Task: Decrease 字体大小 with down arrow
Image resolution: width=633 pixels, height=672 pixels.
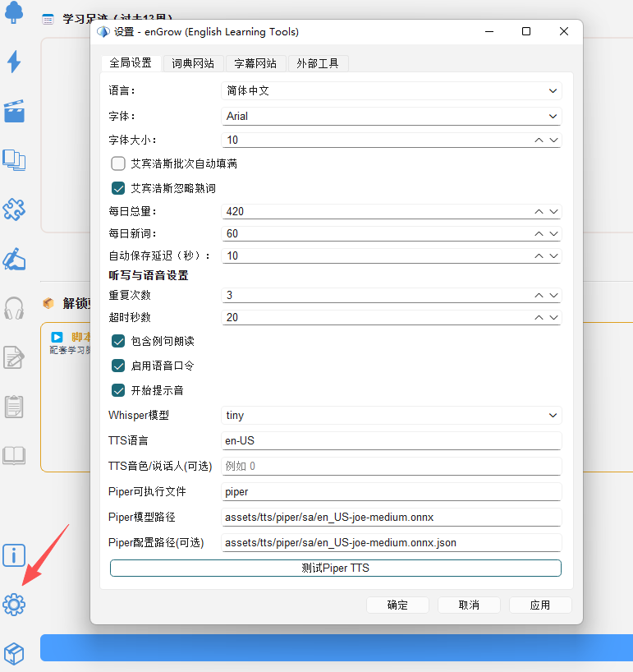Action: click(553, 140)
